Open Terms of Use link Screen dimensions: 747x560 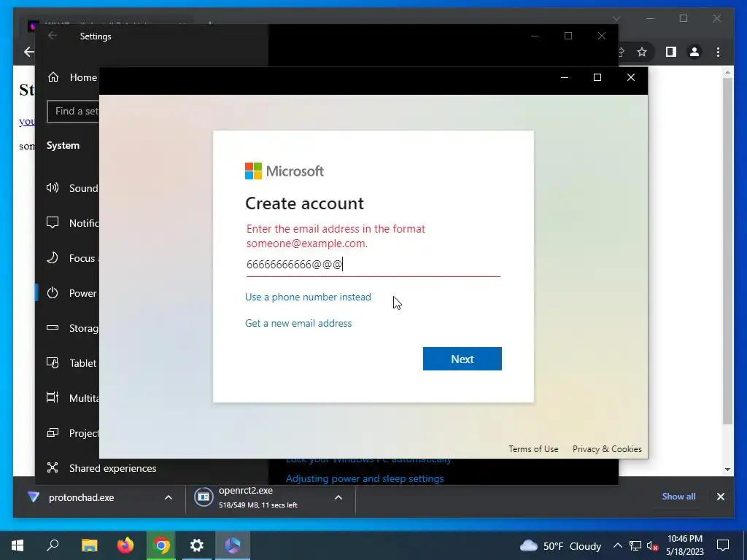point(533,448)
